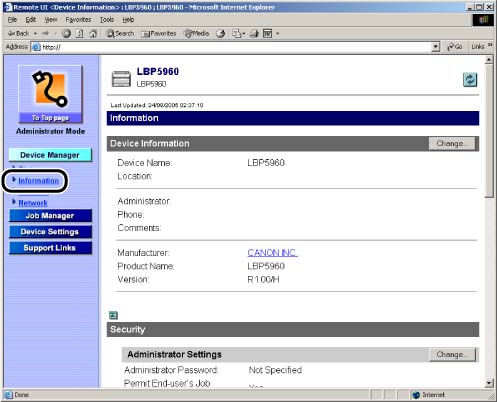The height and width of the screenshot is (402, 497).
Task: Open the Mail icon dropdown arrow
Action: click(244, 34)
